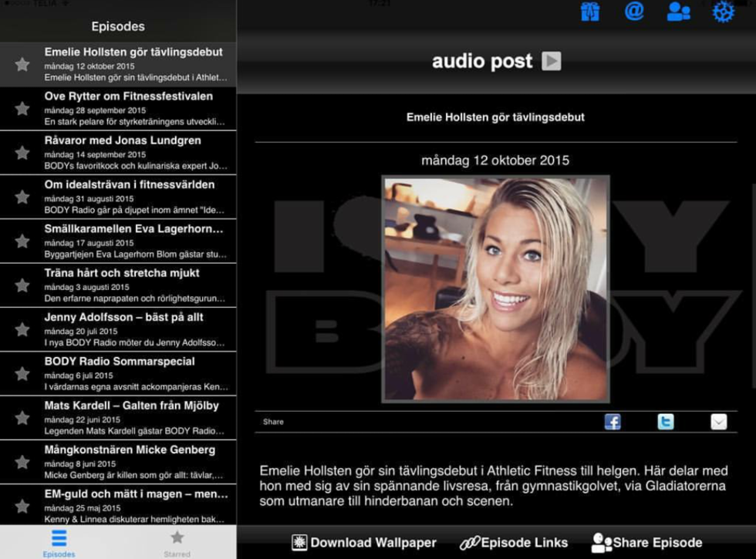Screen dimensions: 756x559
Task: Select Mats Kardell – Galten från Mjölby episode
Action: tap(135, 418)
